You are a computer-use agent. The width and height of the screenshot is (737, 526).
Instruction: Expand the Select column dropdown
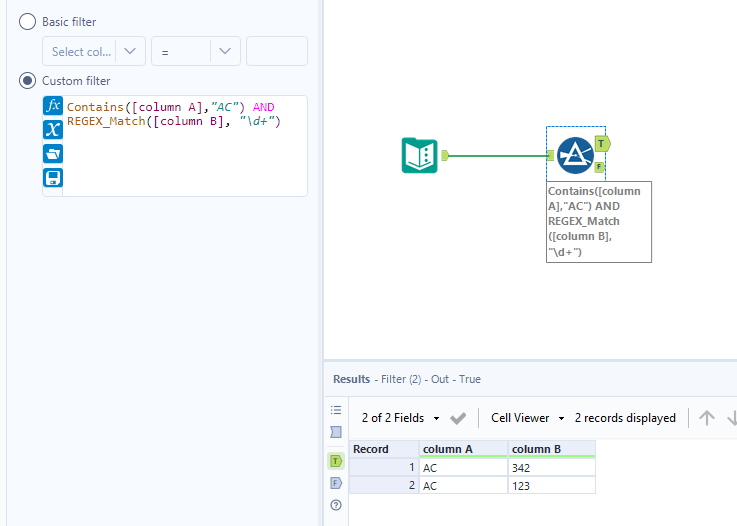pos(131,52)
